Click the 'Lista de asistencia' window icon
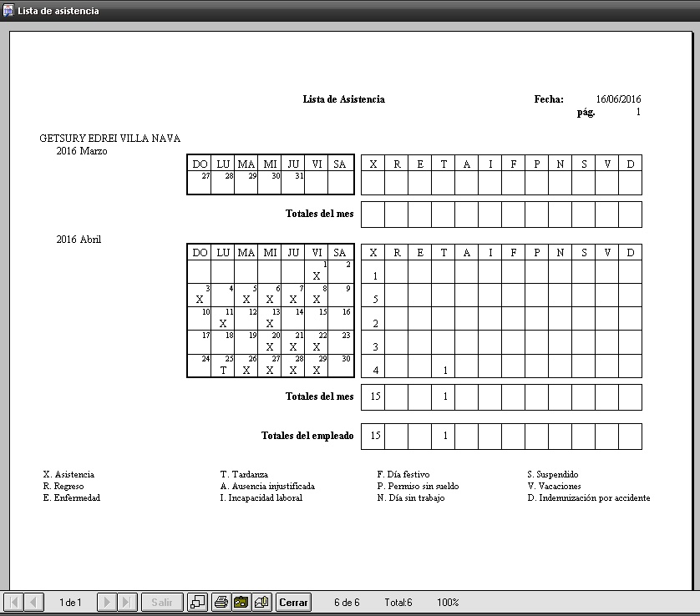The width and height of the screenshot is (700, 616). pyautogui.click(x=8, y=11)
